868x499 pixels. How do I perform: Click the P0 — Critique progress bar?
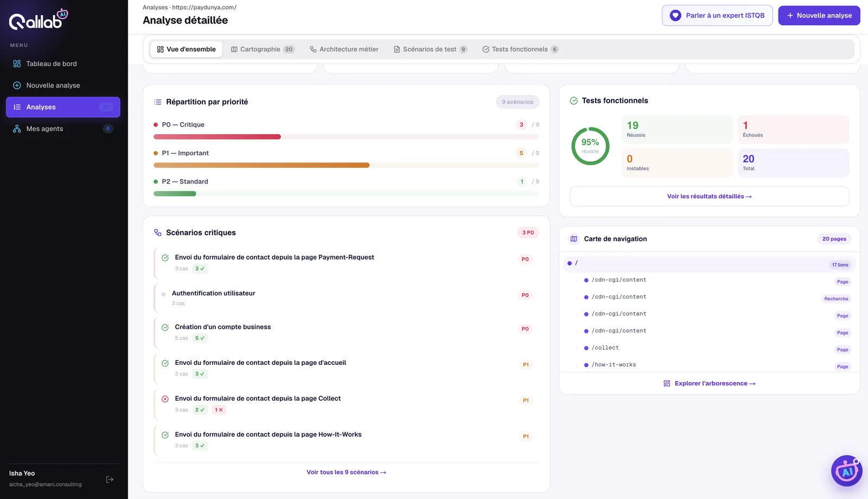pos(346,137)
